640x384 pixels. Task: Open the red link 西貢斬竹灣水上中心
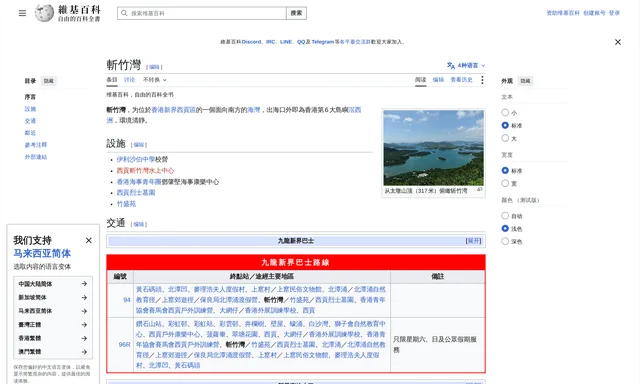145,171
